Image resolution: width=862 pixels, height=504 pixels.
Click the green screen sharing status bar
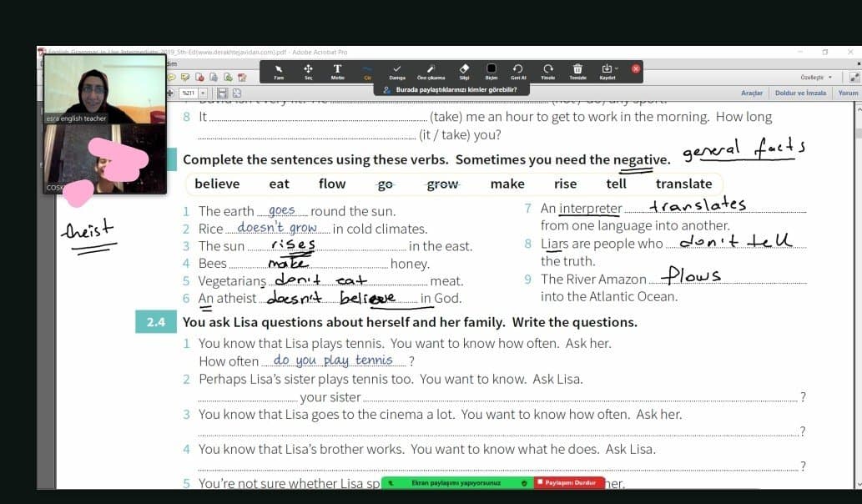click(457, 483)
